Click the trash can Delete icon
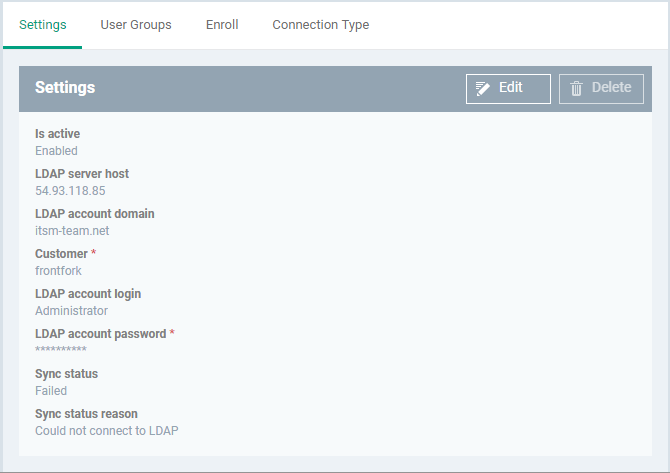This screenshot has width=670, height=473. [x=576, y=88]
